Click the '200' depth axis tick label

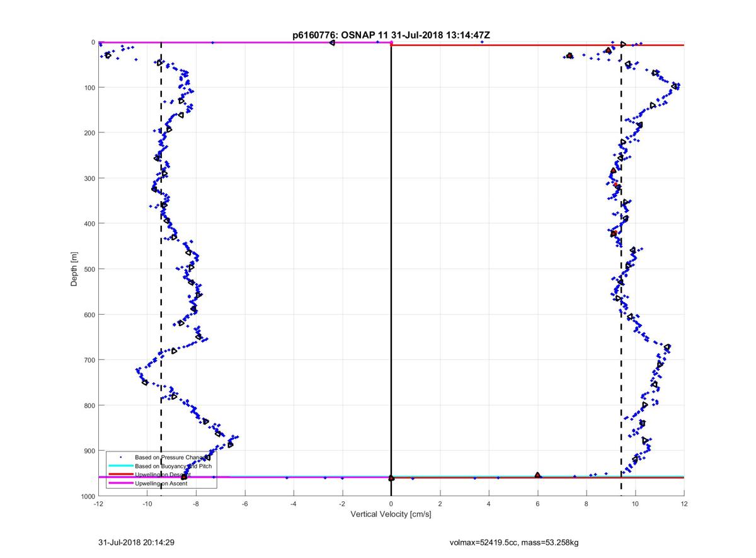[89, 133]
